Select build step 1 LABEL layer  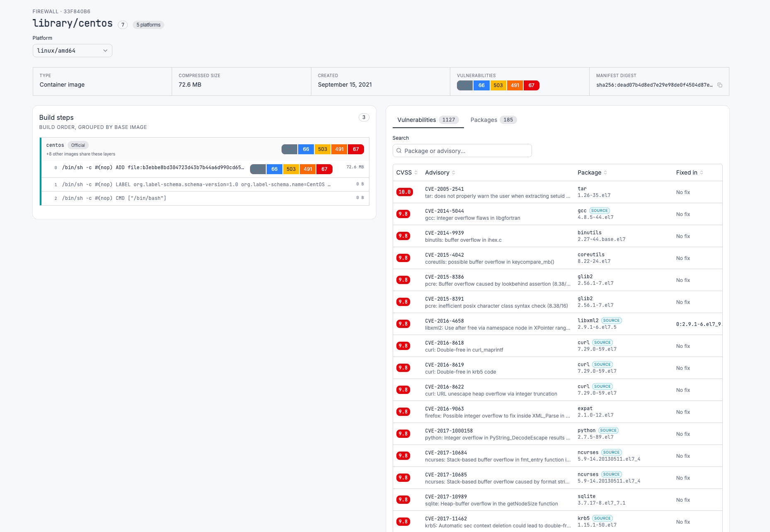205,185
